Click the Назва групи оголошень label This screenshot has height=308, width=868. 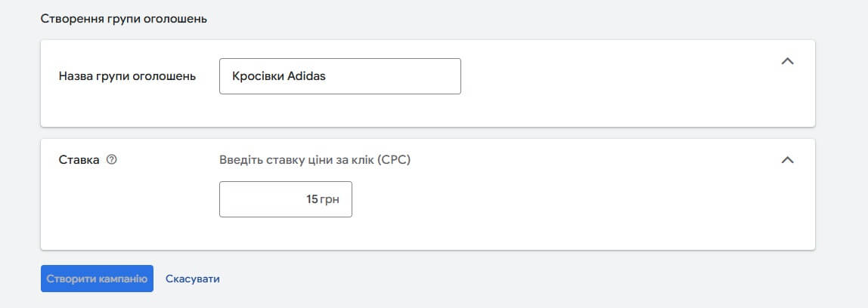point(127,76)
